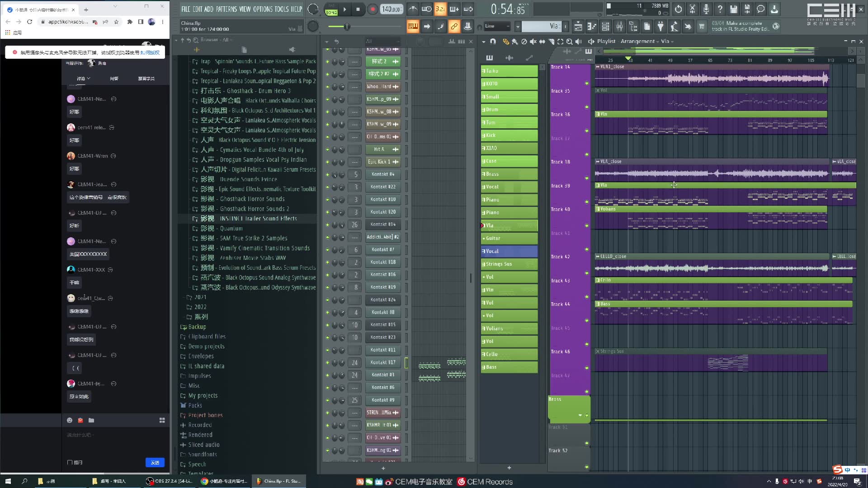Switch Pat/Song mode toggle
Viewport: 868px width, 488px height.
331,9
